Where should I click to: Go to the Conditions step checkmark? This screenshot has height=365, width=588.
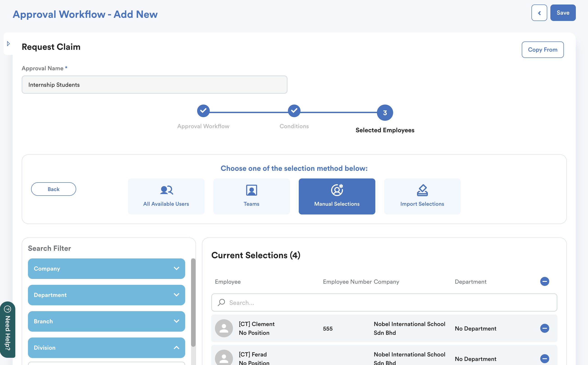294,111
